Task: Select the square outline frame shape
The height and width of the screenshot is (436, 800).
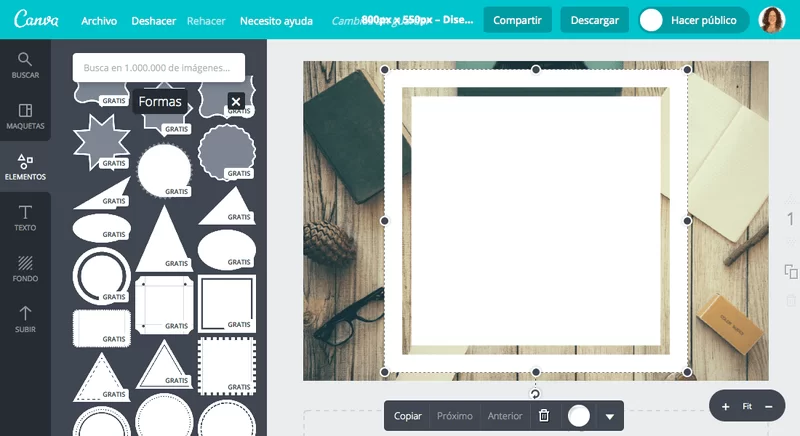Action: point(227,304)
